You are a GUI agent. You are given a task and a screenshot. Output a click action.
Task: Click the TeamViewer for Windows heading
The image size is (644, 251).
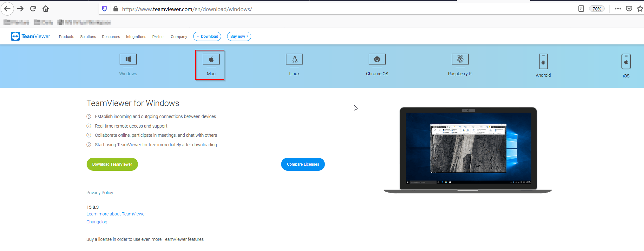coord(133,103)
